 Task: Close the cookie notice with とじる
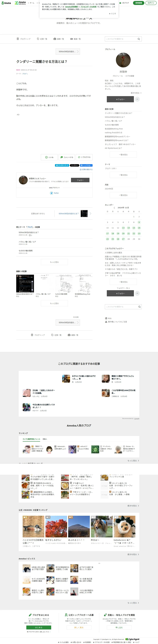(x=113, y=14)
